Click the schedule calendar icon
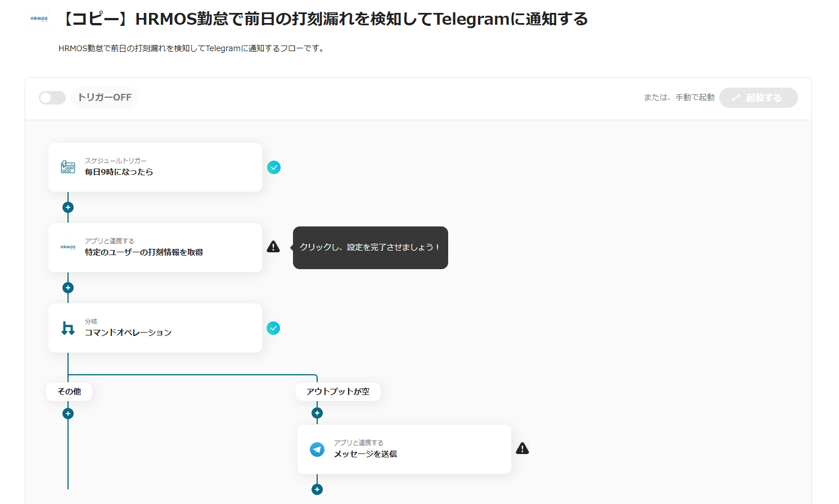The width and height of the screenshot is (839, 504). point(68,167)
